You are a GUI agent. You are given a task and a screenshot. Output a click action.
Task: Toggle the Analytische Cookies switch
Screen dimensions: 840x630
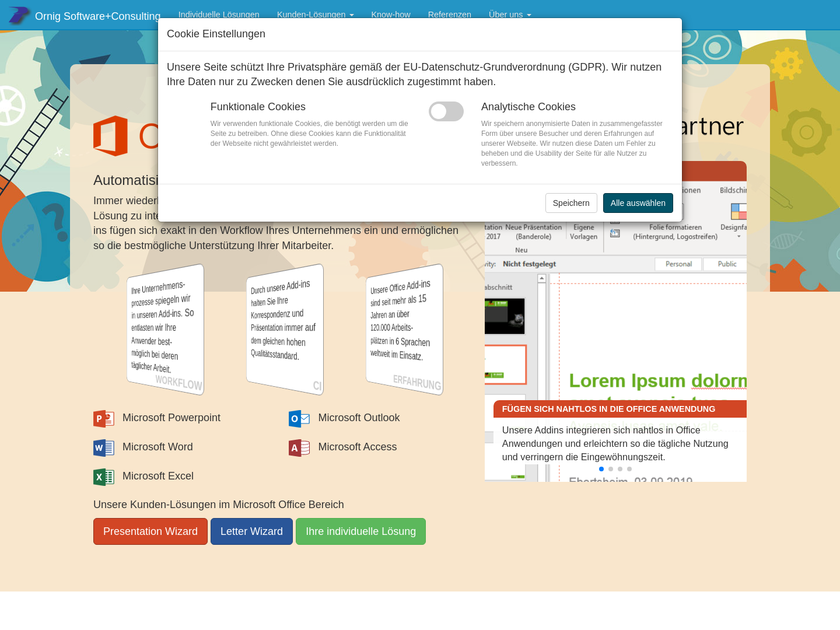(x=446, y=111)
